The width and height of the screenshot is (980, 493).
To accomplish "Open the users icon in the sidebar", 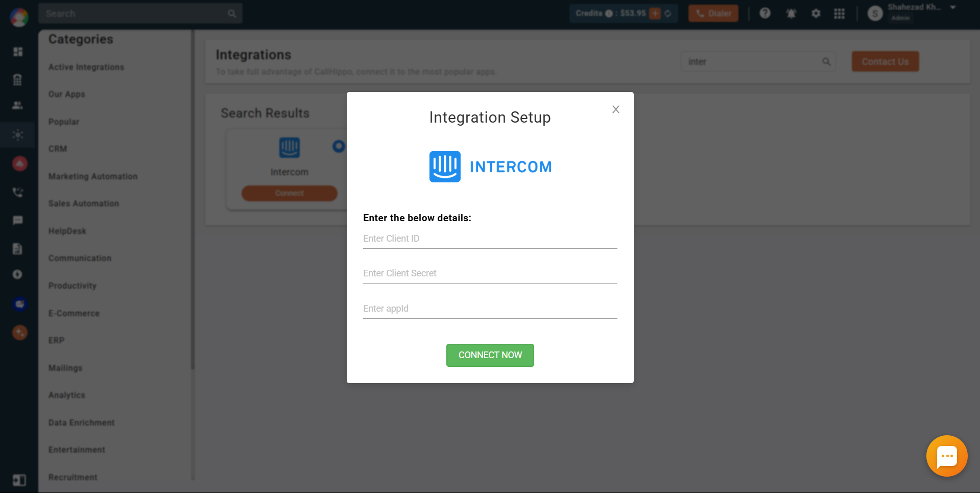I will [18, 105].
